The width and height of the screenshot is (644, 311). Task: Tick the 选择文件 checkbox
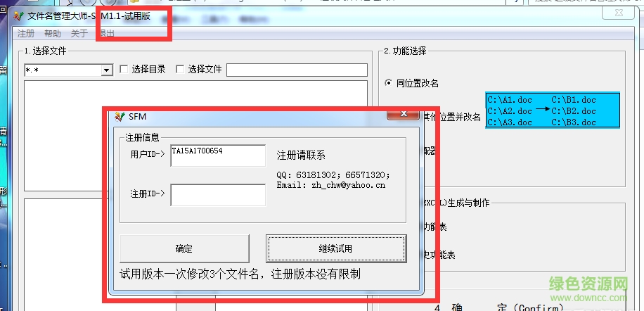click(x=180, y=69)
